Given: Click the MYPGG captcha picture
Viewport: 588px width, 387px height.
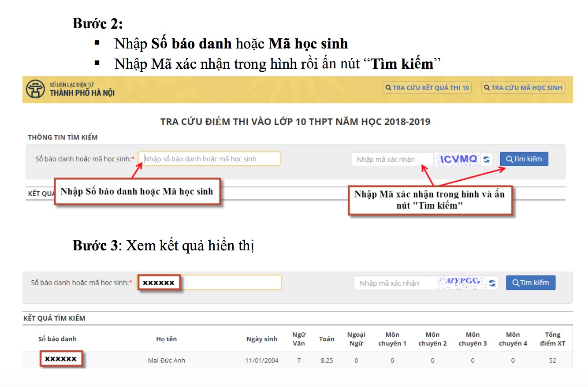Looking at the screenshot, I should coord(462,283).
